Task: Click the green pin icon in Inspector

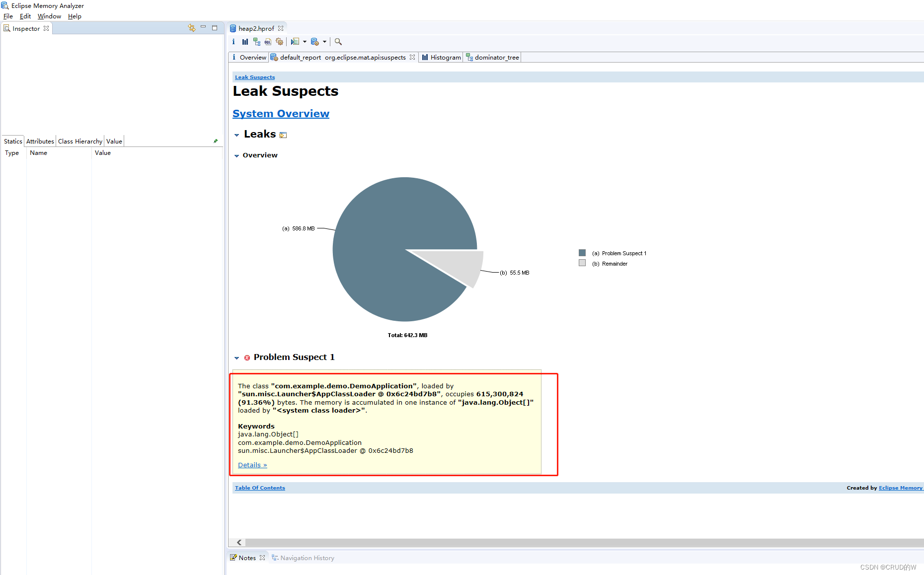Action: pyautogui.click(x=216, y=141)
